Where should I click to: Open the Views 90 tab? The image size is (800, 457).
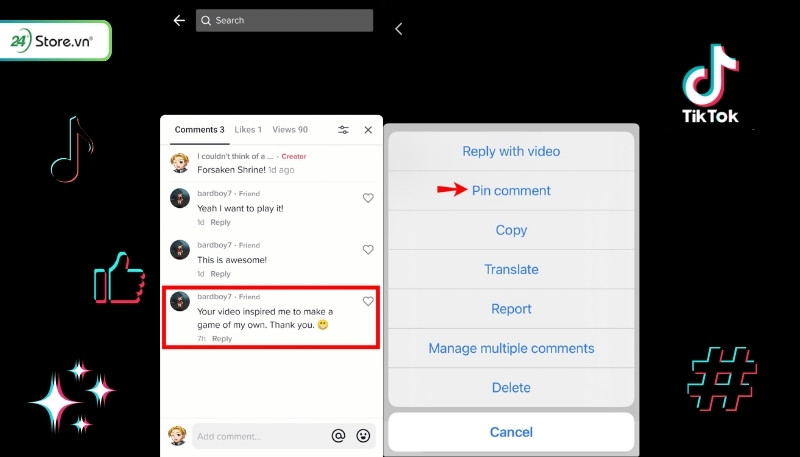point(290,130)
